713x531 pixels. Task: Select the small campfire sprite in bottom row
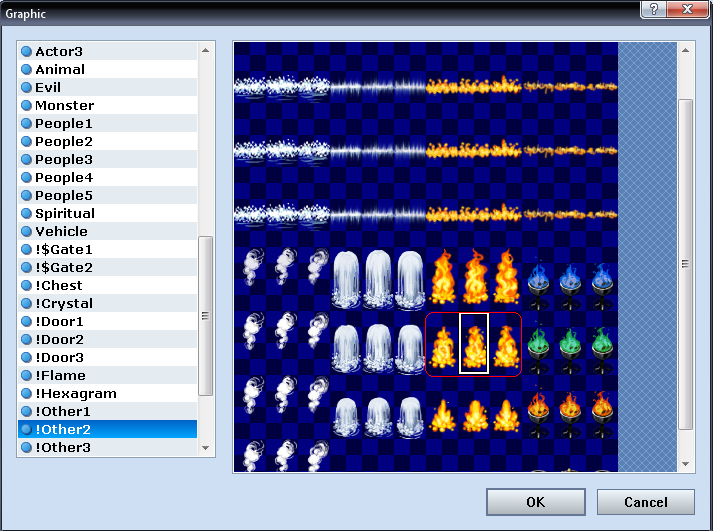click(x=474, y=411)
